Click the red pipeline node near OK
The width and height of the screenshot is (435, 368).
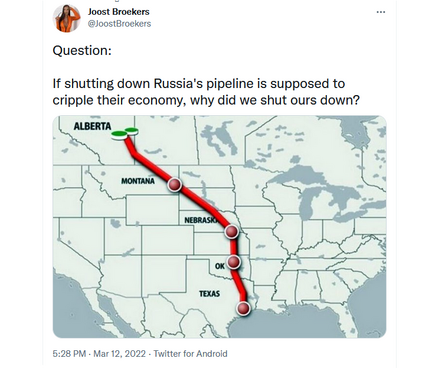[234, 262]
